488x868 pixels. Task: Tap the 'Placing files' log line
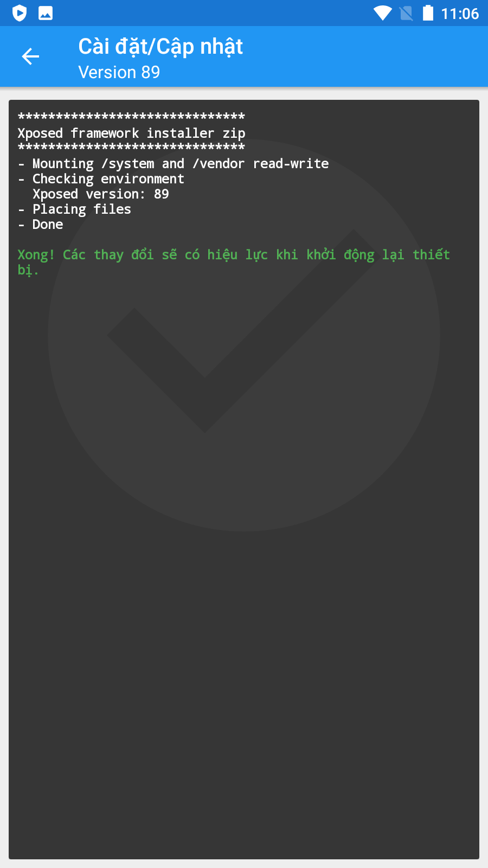point(74,209)
